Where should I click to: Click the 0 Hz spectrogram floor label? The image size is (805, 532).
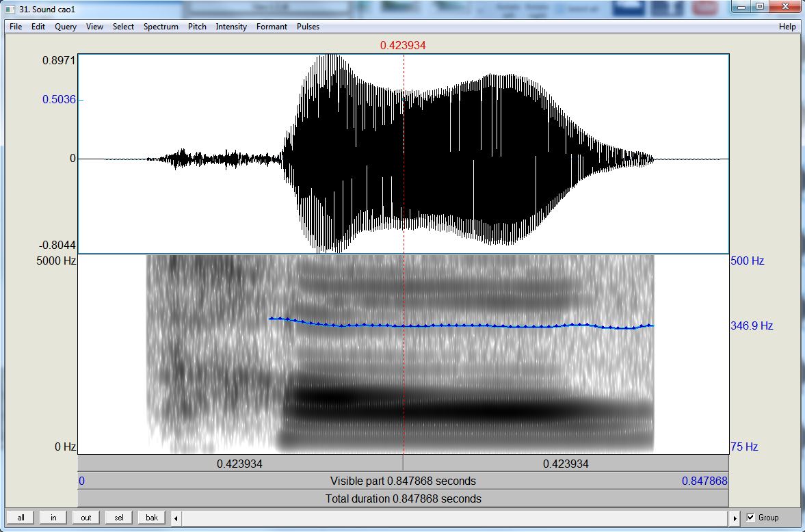click(x=65, y=447)
